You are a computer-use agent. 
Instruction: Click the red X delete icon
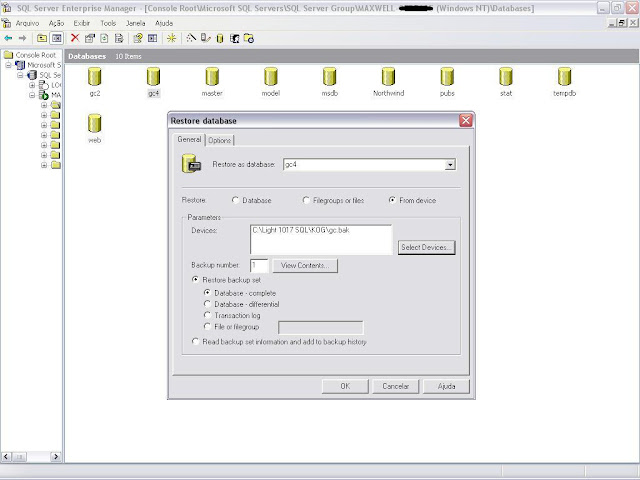75,38
